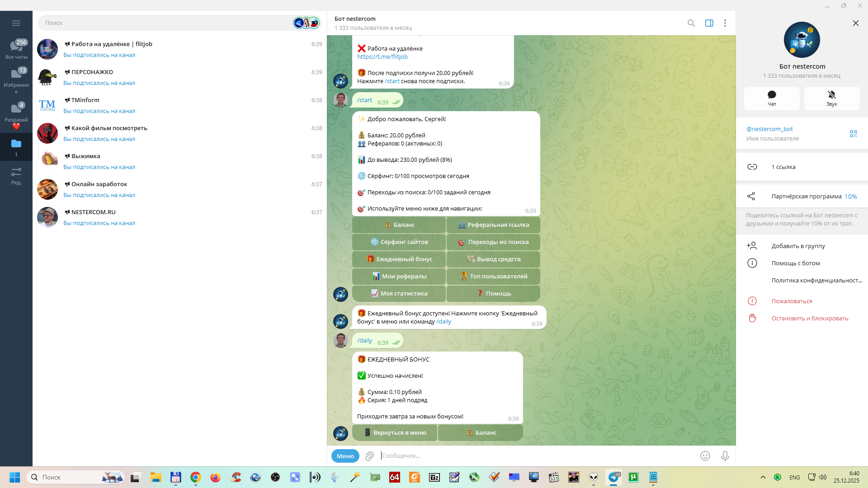Select the Все чаты folder tab
This screenshot has height=488, width=868.
(16, 49)
